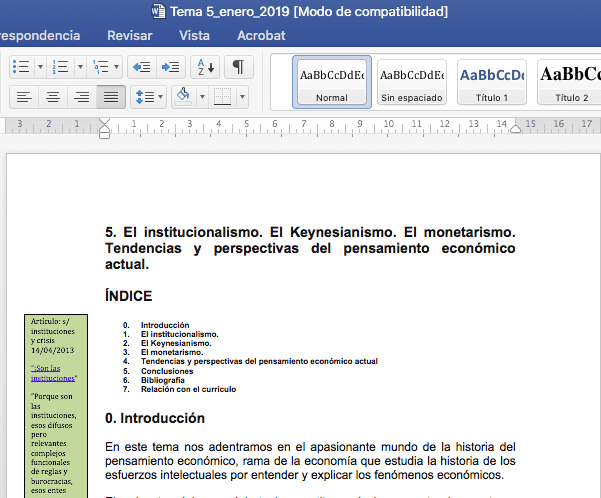The image size is (601, 498).
Task: Increase paragraph indent
Action: pos(171,67)
